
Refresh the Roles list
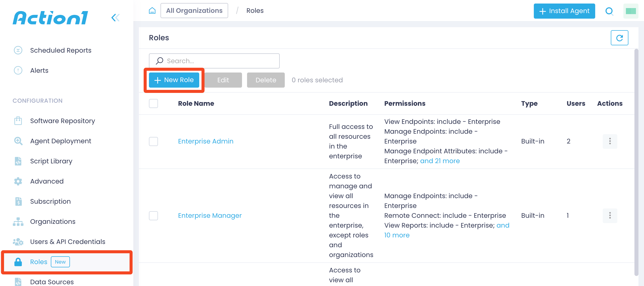[620, 38]
